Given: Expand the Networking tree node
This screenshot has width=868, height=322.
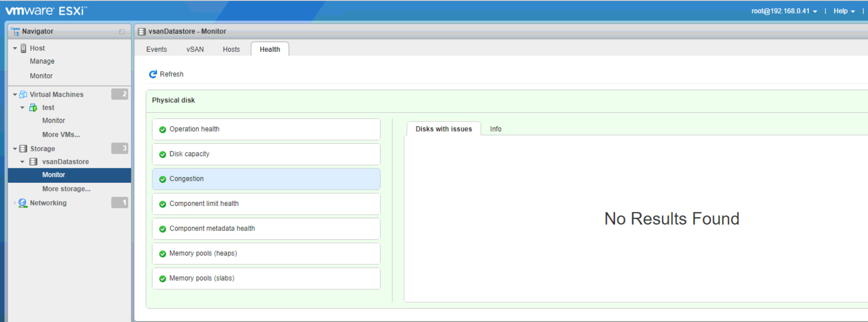Looking at the screenshot, I should click(x=14, y=203).
